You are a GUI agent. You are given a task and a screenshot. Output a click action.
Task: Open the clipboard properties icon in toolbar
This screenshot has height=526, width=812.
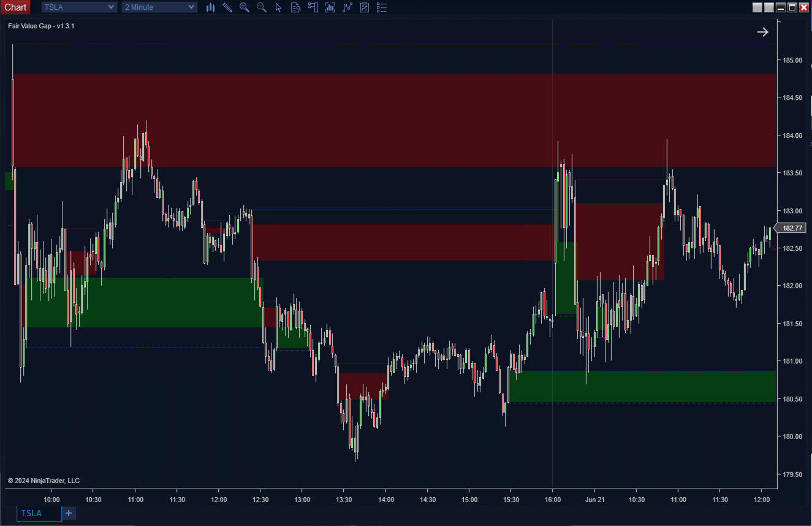point(365,7)
